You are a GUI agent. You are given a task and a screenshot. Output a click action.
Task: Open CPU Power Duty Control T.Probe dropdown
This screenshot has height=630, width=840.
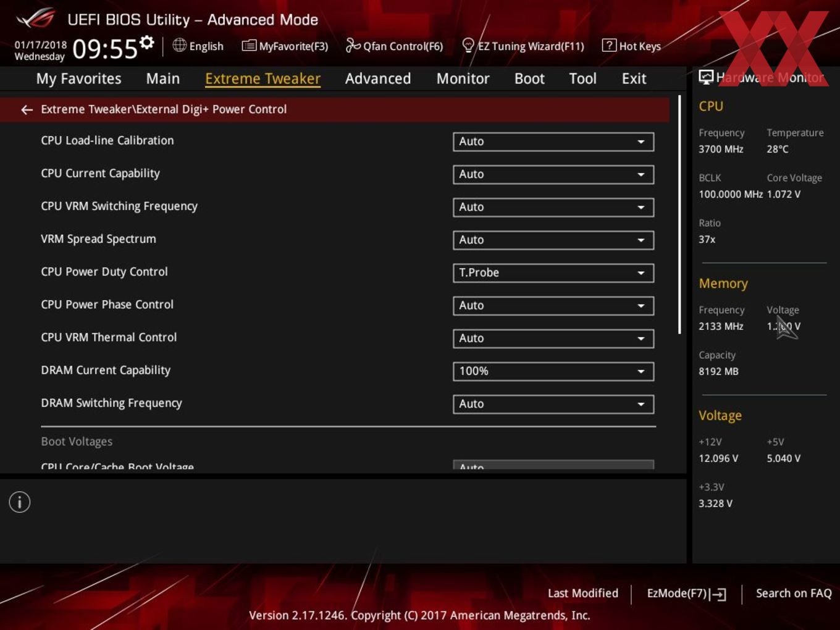coord(553,272)
